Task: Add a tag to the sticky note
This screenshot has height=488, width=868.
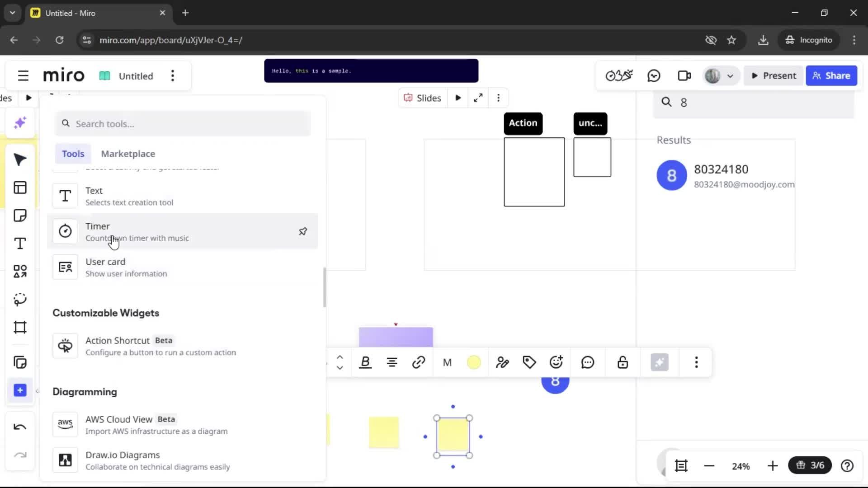Action: (x=529, y=362)
